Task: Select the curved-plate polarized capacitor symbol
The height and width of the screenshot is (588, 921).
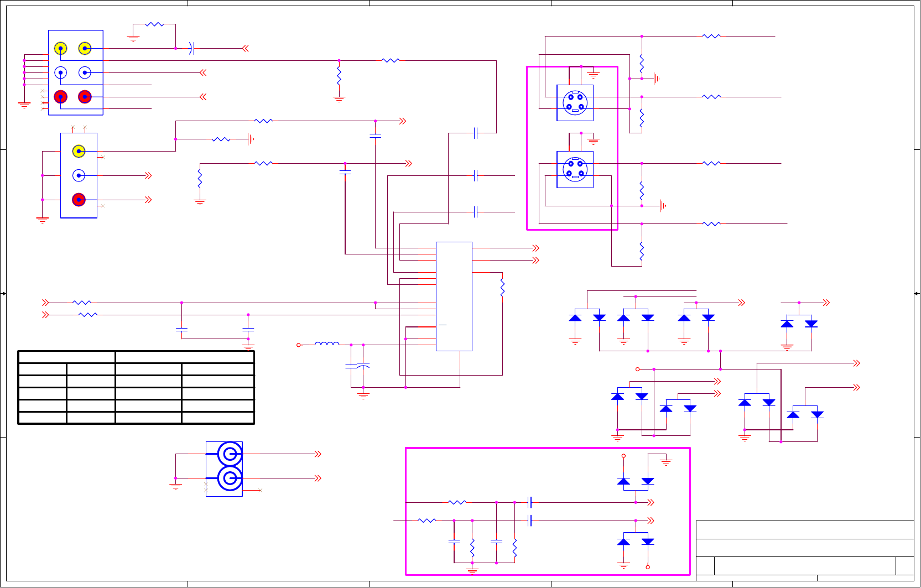Action: (x=363, y=366)
